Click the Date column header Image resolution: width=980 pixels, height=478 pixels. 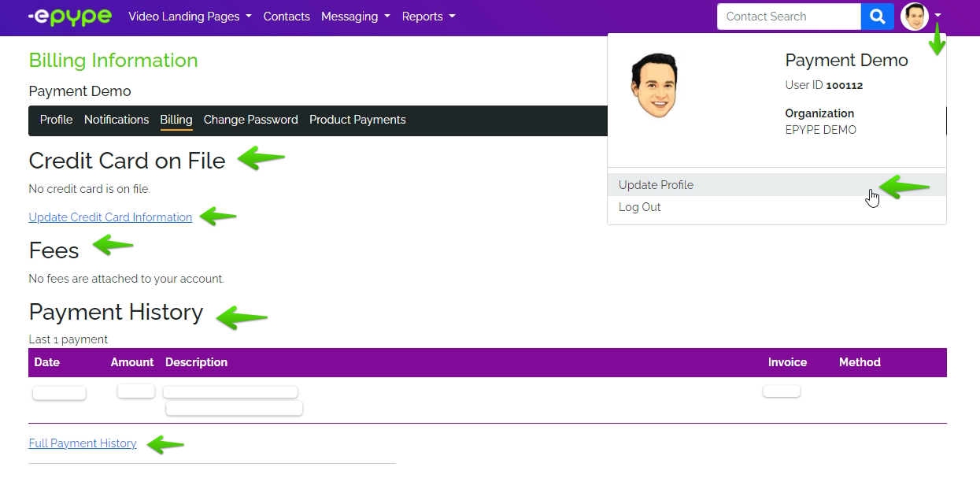coord(47,362)
